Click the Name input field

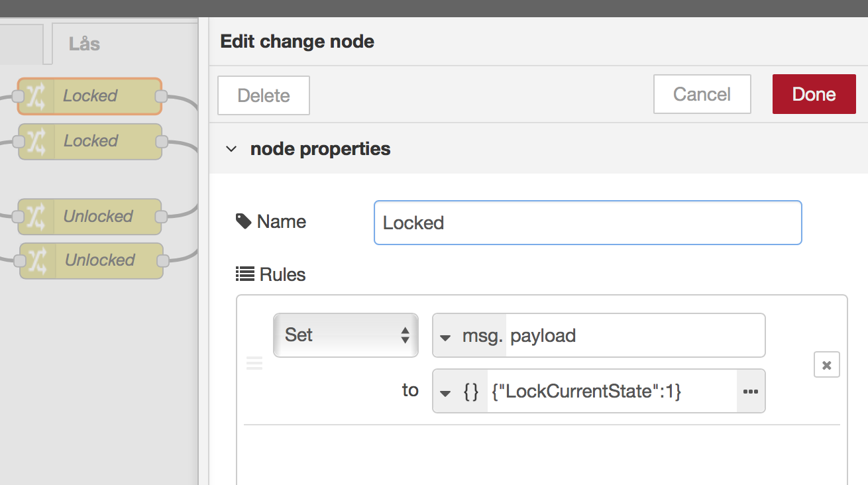588,223
